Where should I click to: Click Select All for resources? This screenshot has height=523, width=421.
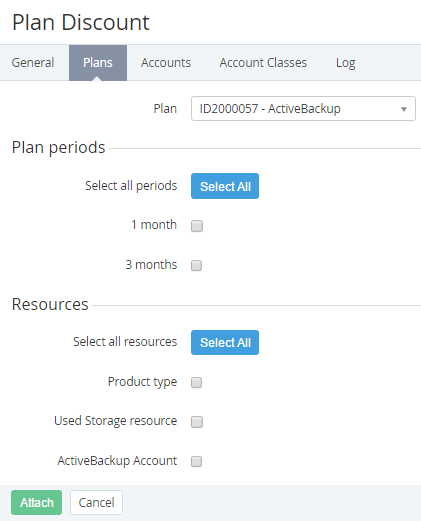coord(225,343)
